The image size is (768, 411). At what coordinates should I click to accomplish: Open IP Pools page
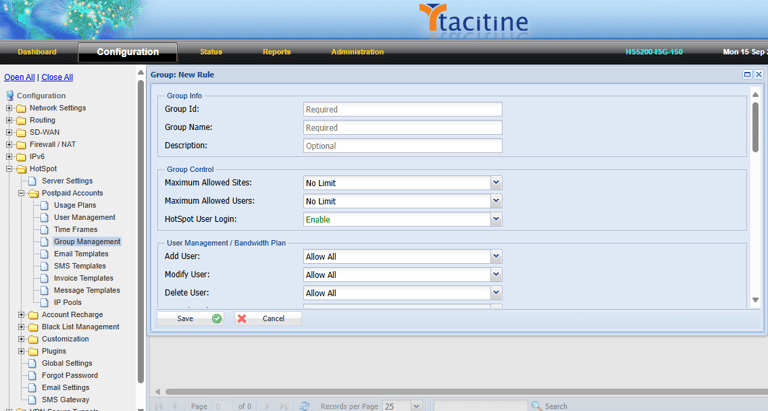[68, 303]
